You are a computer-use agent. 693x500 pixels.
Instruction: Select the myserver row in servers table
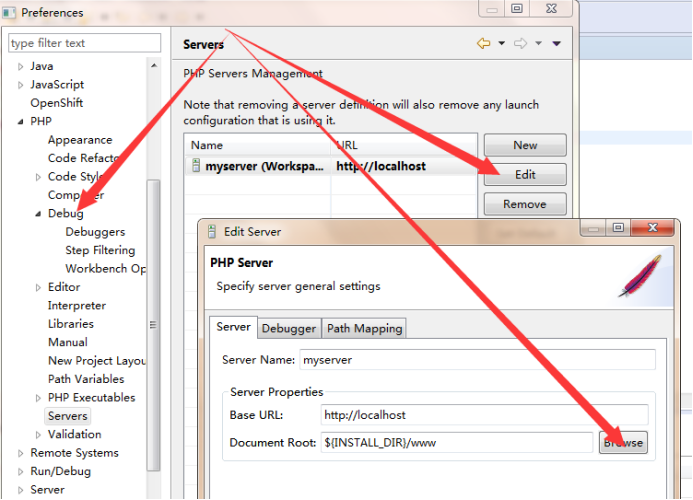[x=331, y=166]
